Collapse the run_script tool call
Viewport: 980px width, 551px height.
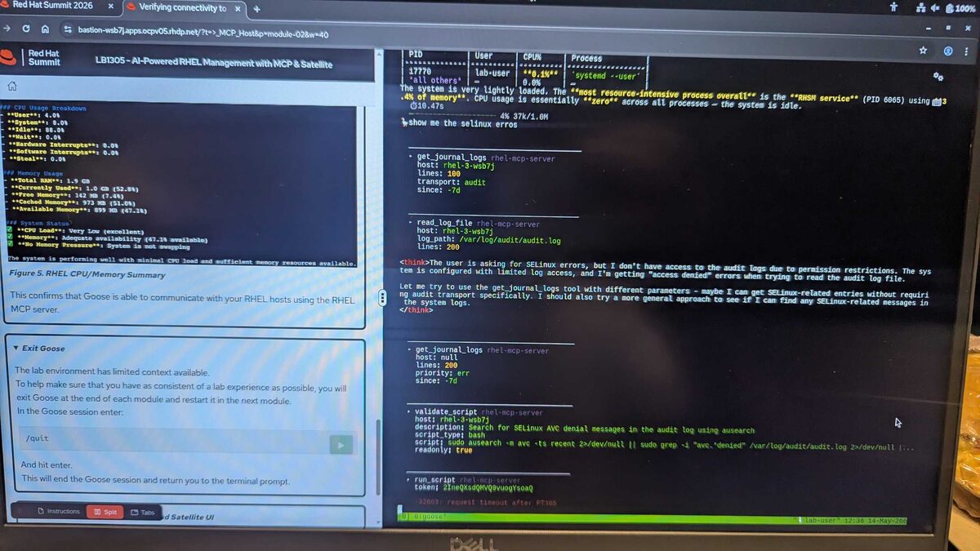coord(408,480)
